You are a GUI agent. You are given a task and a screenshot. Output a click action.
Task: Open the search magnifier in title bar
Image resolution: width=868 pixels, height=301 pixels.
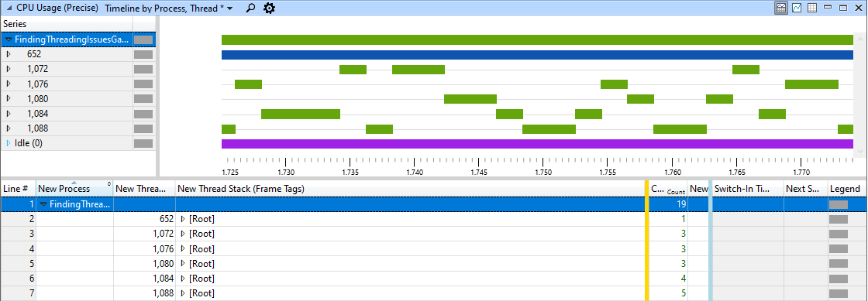(x=251, y=9)
